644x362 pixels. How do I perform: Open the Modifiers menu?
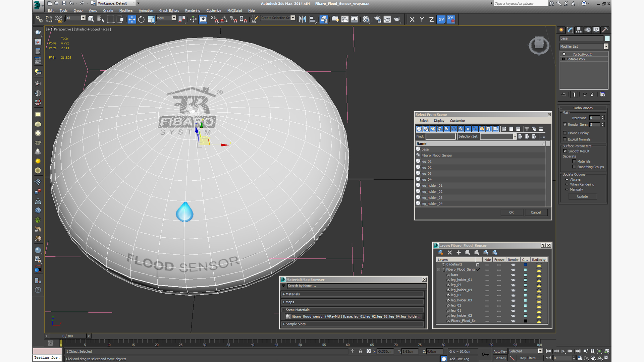pos(126,10)
